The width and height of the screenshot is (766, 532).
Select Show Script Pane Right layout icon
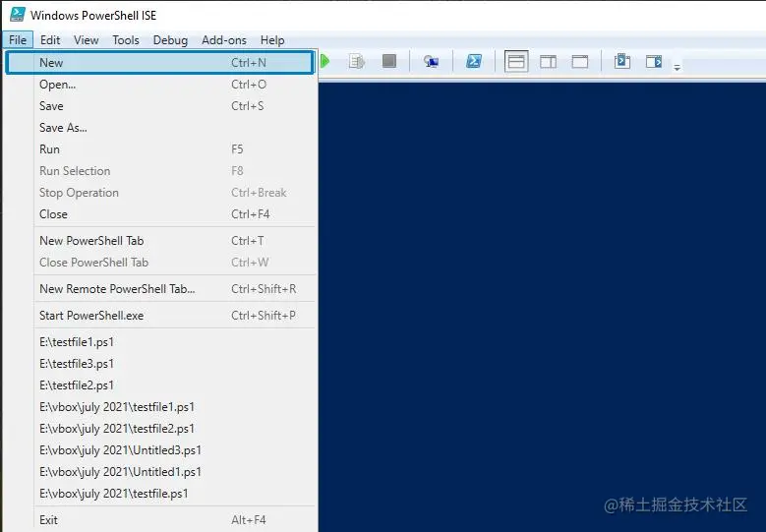[548, 62]
